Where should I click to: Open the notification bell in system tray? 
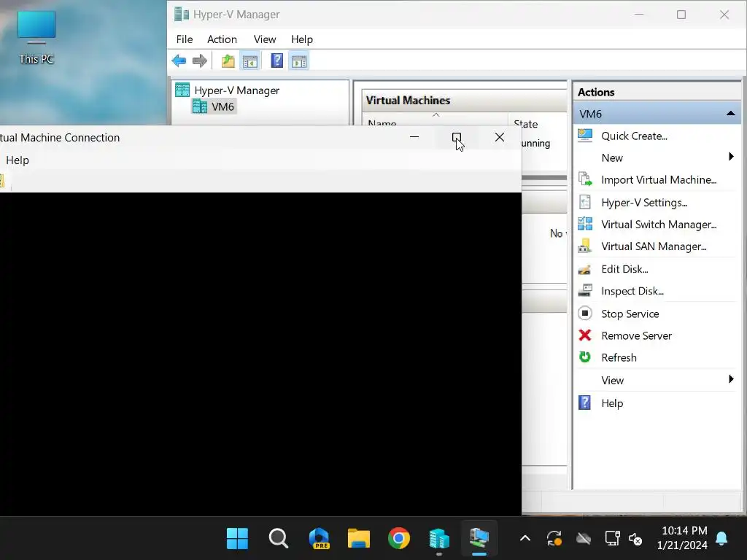(x=721, y=539)
